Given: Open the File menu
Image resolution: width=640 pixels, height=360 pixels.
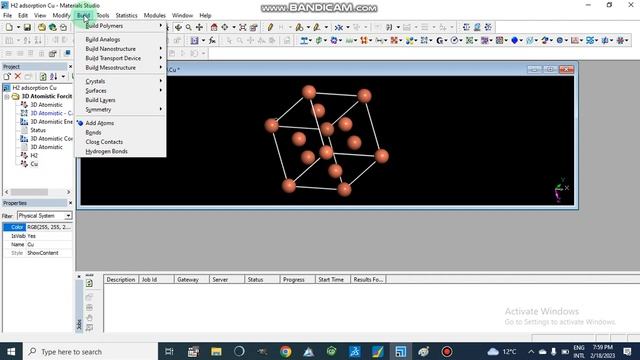Looking at the screenshot, I should pyautogui.click(x=7, y=16).
